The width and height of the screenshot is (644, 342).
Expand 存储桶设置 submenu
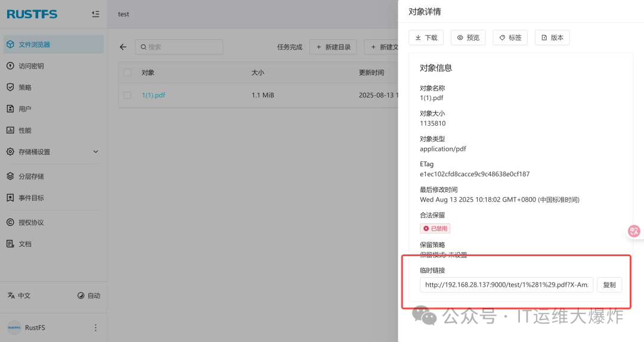[x=54, y=151]
